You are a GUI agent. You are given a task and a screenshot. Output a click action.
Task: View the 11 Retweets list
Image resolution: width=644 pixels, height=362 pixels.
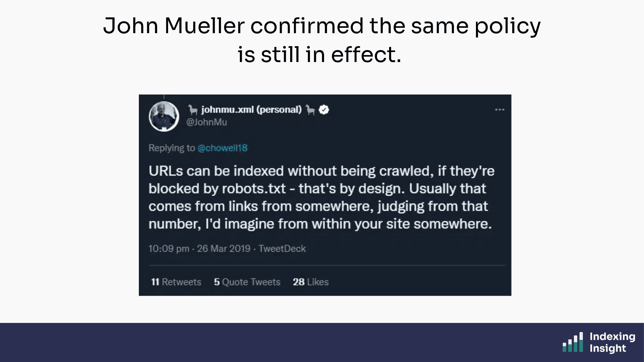(176, 282)
